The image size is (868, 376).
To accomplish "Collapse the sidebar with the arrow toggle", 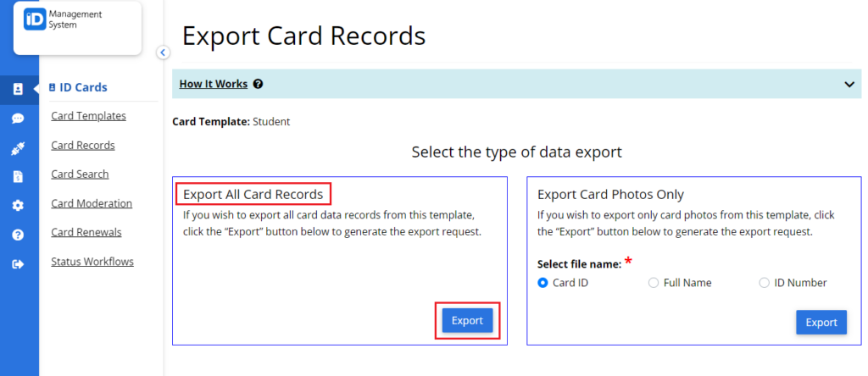I will coord(163,53).
